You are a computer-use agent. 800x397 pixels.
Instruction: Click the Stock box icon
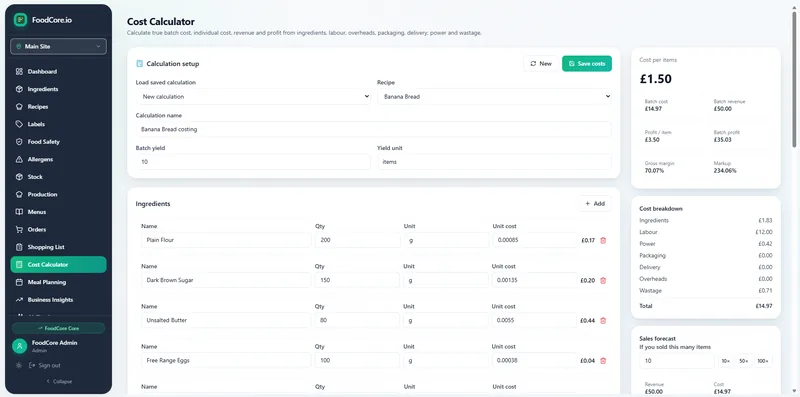pos(19,177)
